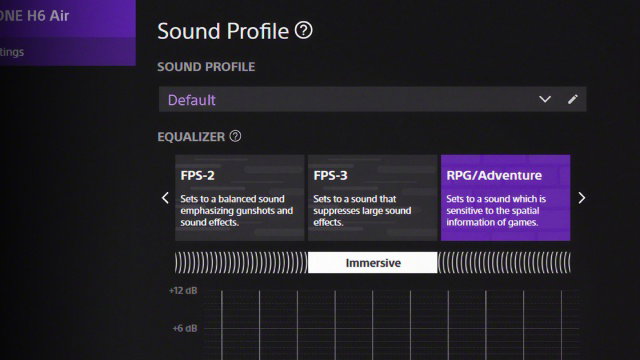Select the FPS-3 equalizer preset card
The width and height of the screenshot is (640, 360).
[x=373, y=198]
